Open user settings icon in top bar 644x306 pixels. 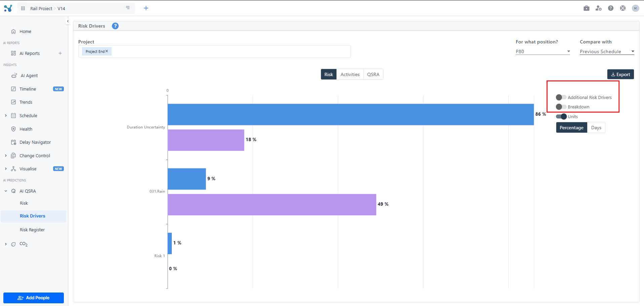click(x=599, y=8)
